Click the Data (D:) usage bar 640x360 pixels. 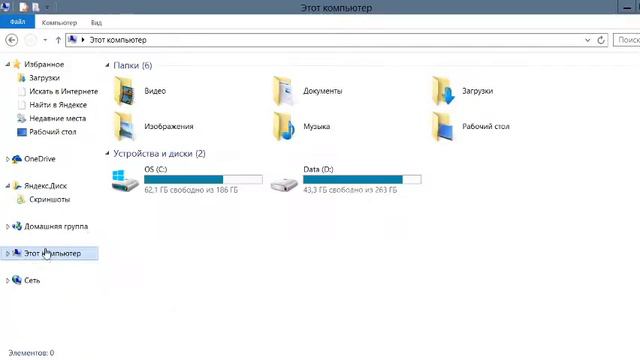(362, 179)
